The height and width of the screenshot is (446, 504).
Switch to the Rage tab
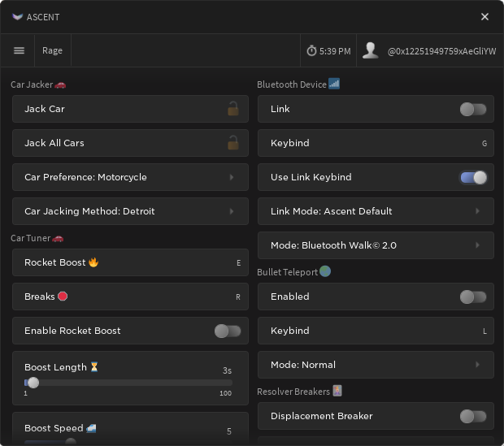click(x=52, y=50)
